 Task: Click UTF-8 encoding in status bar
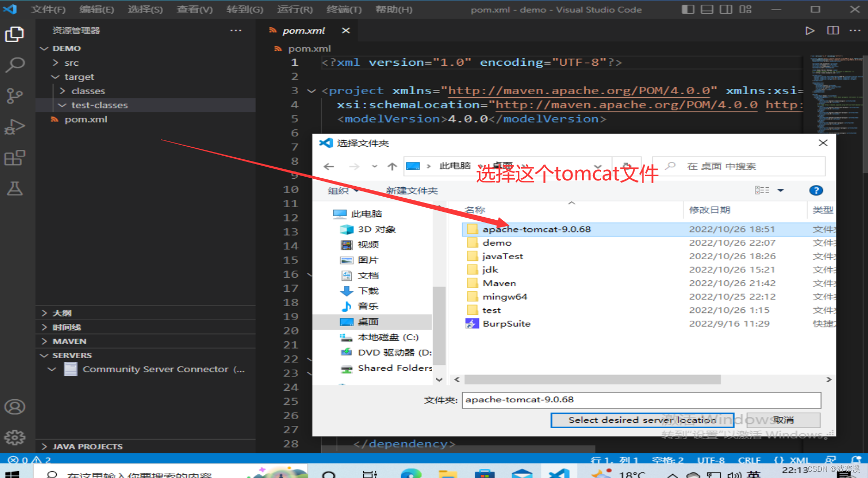pyautogui.click(x=711, y=460)
